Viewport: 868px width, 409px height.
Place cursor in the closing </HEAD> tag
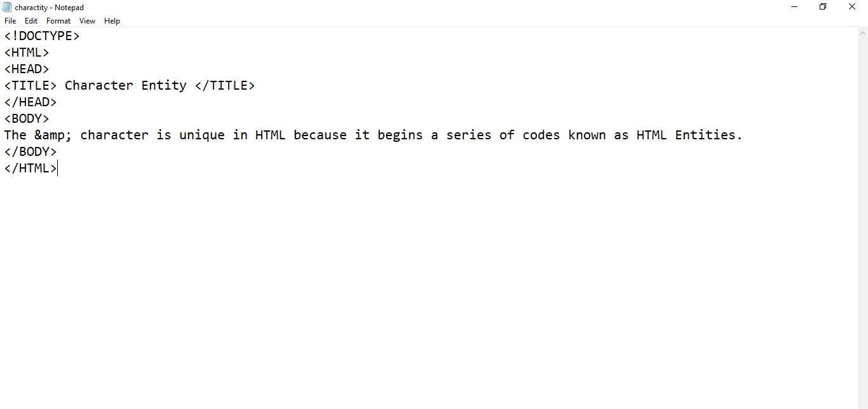tap(31, 102)
